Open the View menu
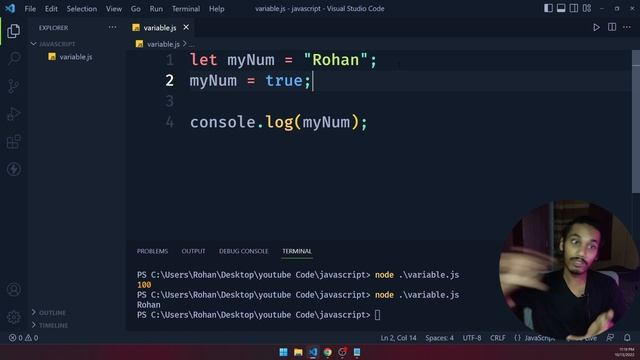The width and height of the screenshot is (640, 360). tap(114, 9)
